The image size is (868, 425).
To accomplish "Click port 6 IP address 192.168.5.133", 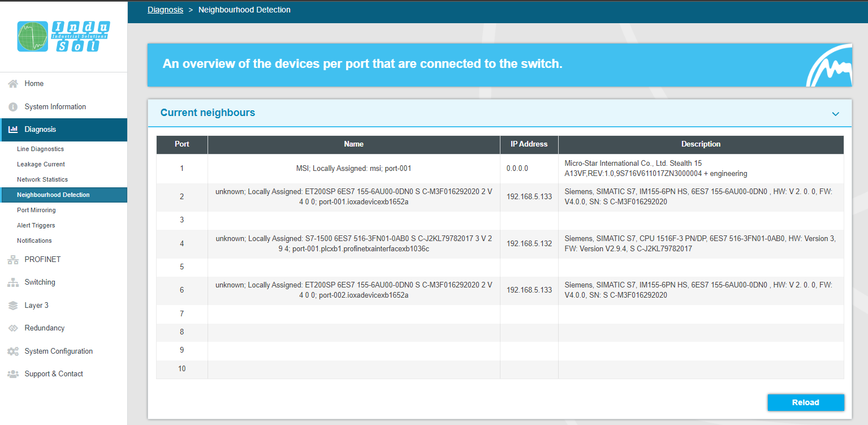I will pyautogui.click(x=529, y=290).
